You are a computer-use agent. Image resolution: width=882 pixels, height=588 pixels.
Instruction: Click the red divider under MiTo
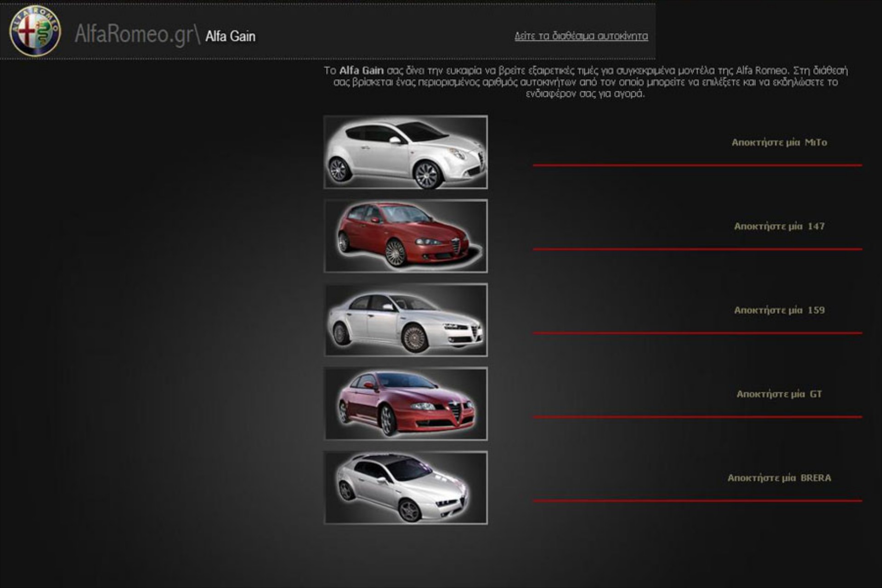point(697,165)
